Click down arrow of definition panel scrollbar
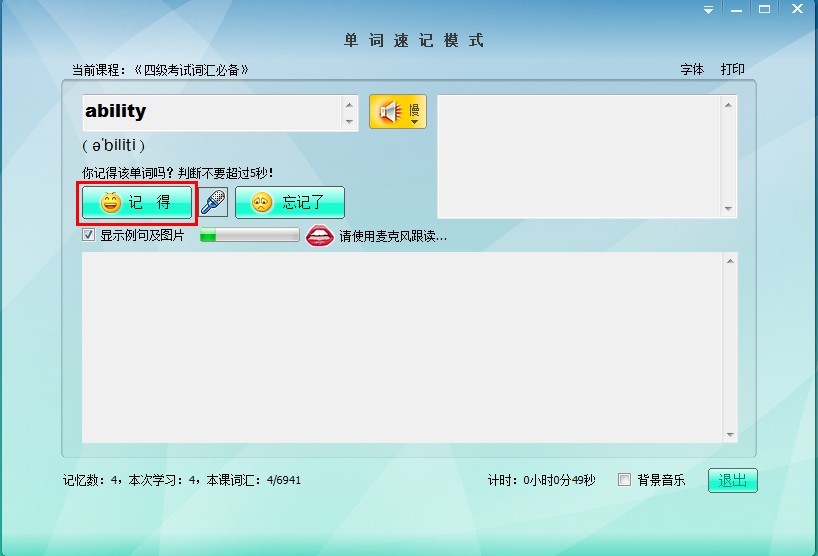This screenshot has width=818, height=556. (728, 209)
